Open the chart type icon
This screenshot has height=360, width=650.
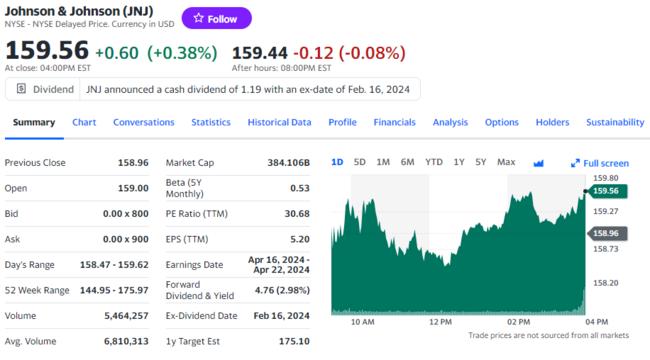tap(538, 163)
